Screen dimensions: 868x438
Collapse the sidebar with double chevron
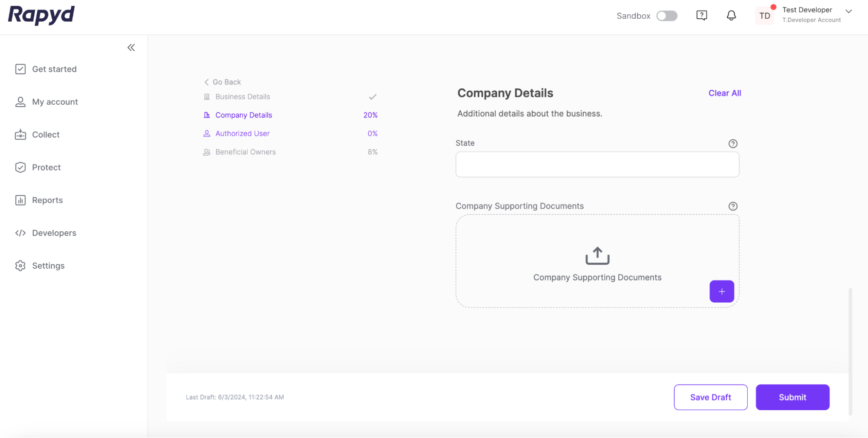131,48
